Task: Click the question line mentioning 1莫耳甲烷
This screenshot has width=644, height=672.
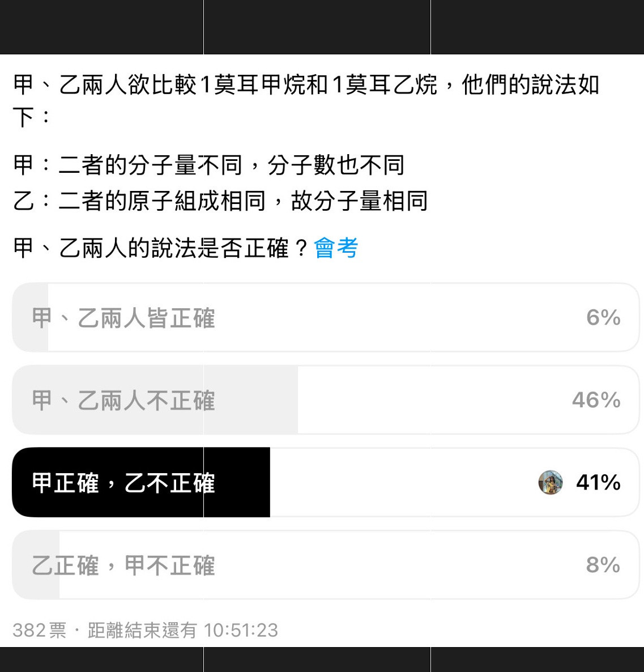Action: pyautogui.click(x=306, y=101)
